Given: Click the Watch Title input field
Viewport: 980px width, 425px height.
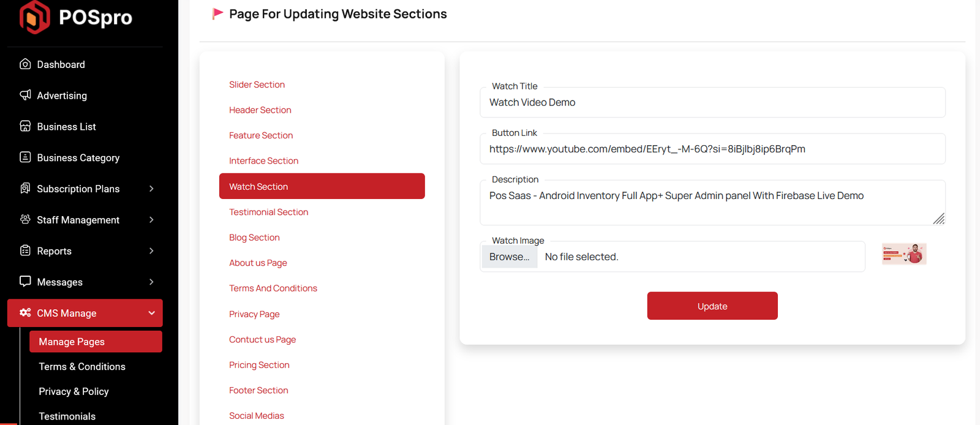Looking at the screenshot, I should coord(712,103).
